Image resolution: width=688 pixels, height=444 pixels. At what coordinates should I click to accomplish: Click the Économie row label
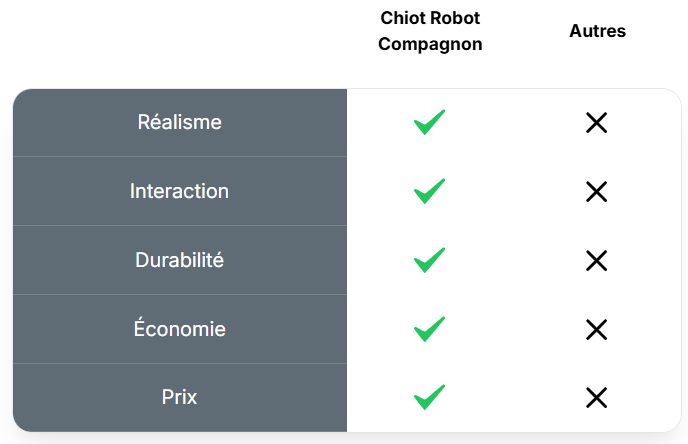[x=179, y=329]
